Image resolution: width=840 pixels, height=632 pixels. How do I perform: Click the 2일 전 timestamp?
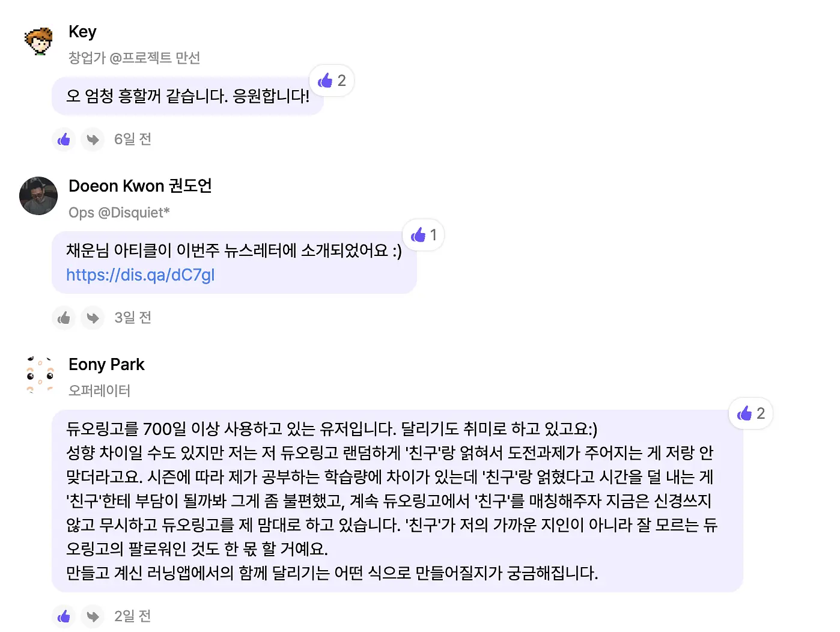pyautogui.click(x=133, y=616)
